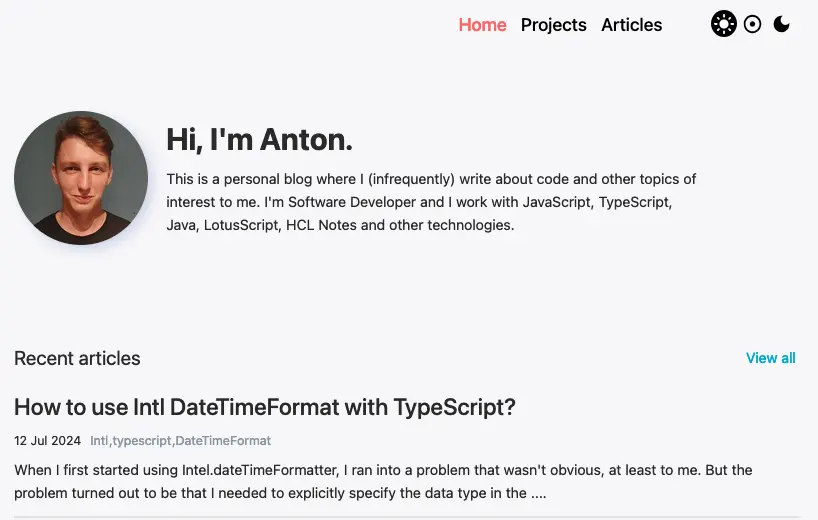Click the Recent articles heading
818x520 pixels.
click(x=77, y=358)
